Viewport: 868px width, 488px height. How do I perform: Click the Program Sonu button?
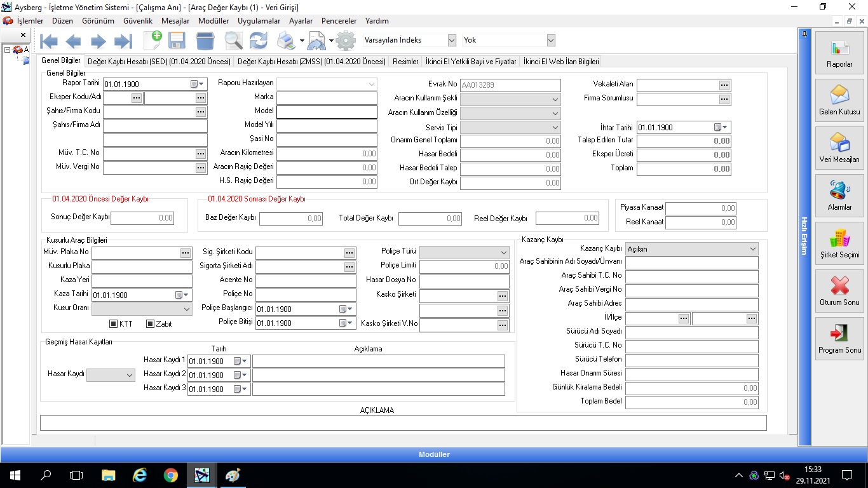pyautogui.click(x=839, y=338)
